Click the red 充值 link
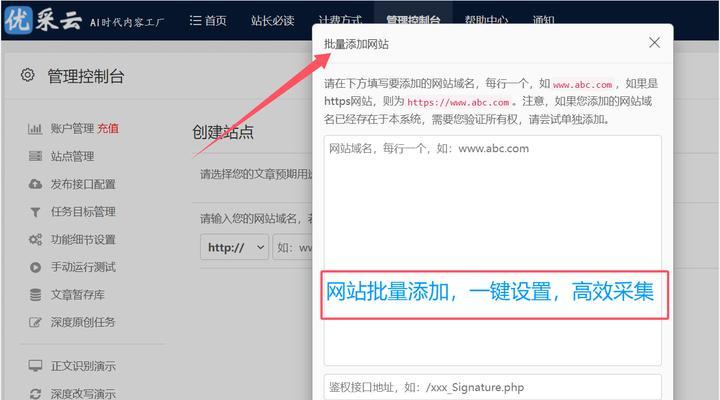 click(108, 129)
